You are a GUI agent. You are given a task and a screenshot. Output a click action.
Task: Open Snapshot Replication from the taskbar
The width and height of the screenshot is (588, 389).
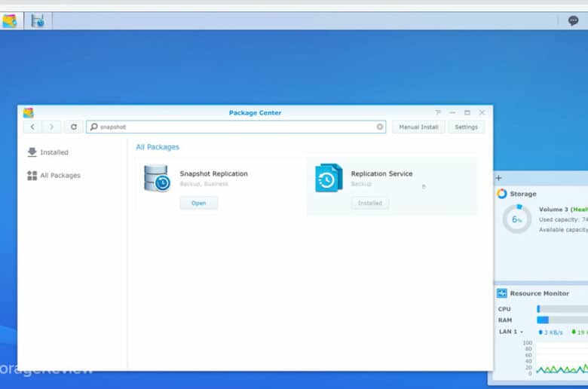pyautogui.click(x=38, y=21)
